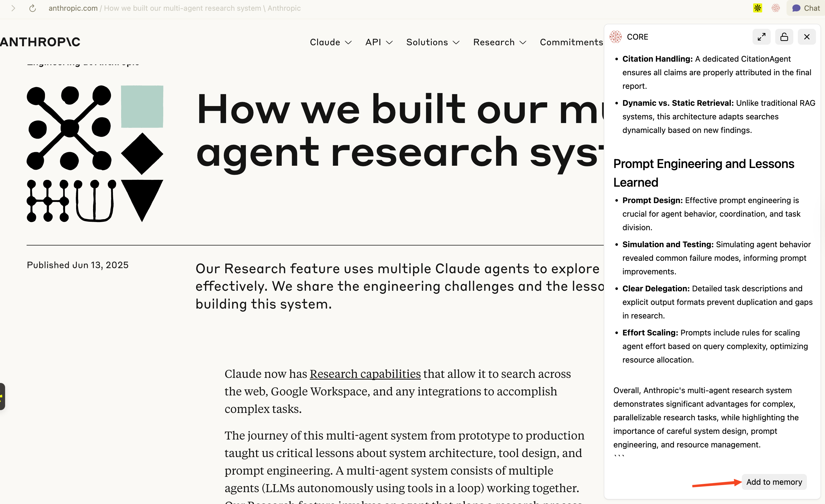The image size is (825, 504).
Task: Open the Research navigation menu
Action: click(499, 42)
